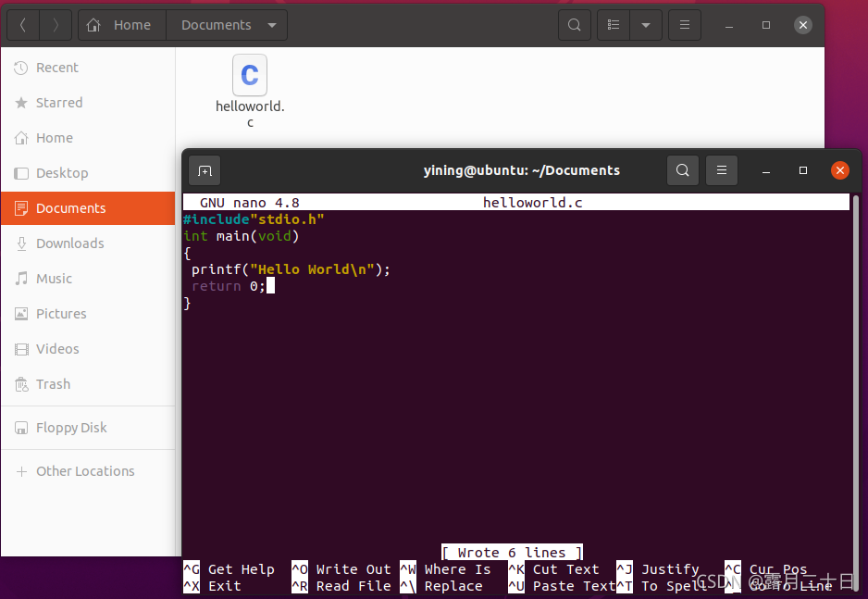Click the return 0; line
The width and height of the screenshot is (868, 599).
point(229,286)
